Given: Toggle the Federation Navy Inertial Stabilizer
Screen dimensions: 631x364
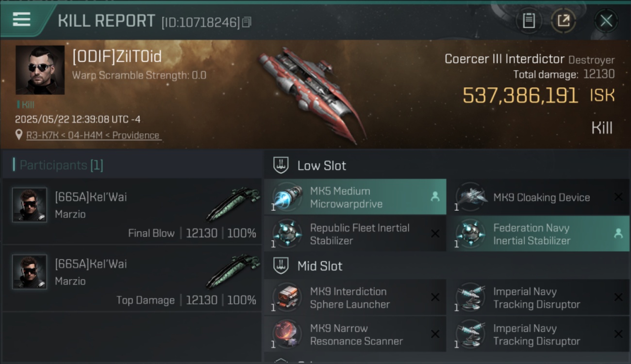Looking at the screenshot, I should pyautogui.click(x=537, y=234).
